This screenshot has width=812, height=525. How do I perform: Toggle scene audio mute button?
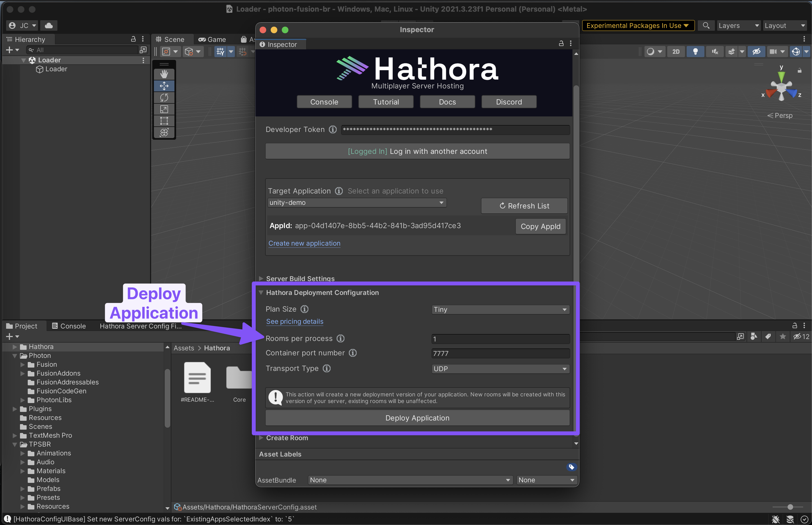715,52
